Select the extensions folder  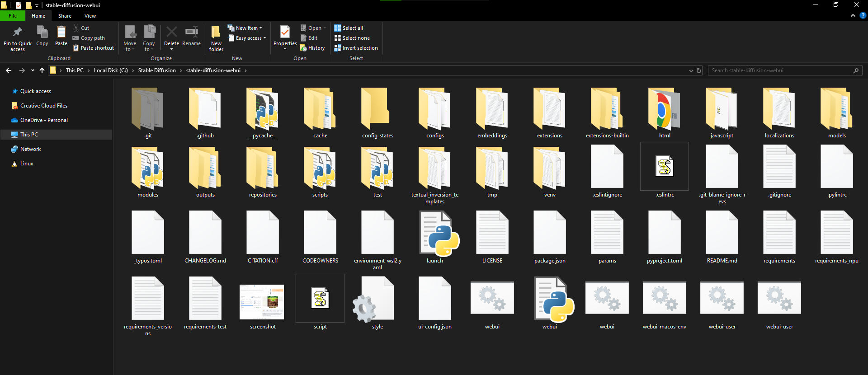[x=550, y=113]
